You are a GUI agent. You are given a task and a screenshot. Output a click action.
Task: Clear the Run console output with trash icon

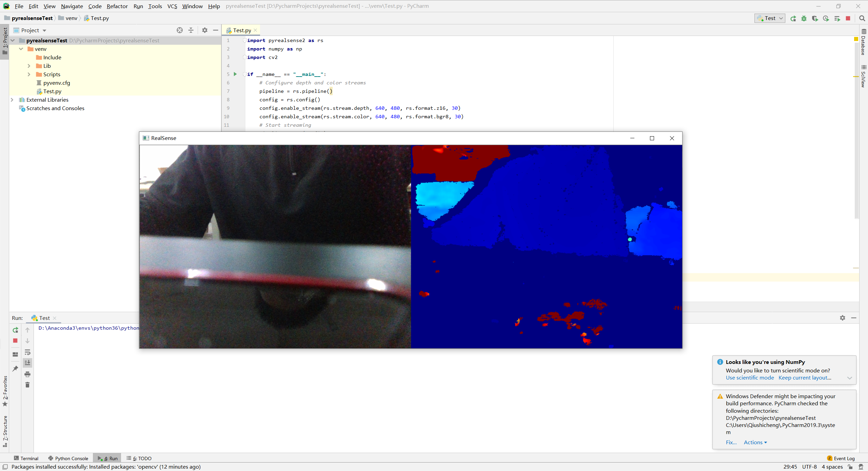click(27, 385)
